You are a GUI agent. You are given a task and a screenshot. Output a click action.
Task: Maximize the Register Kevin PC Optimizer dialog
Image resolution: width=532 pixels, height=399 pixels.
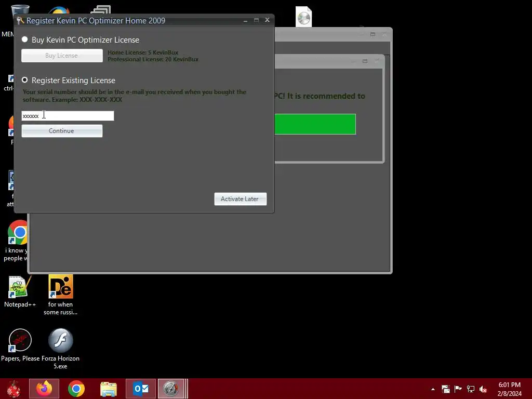click(257, 20)
